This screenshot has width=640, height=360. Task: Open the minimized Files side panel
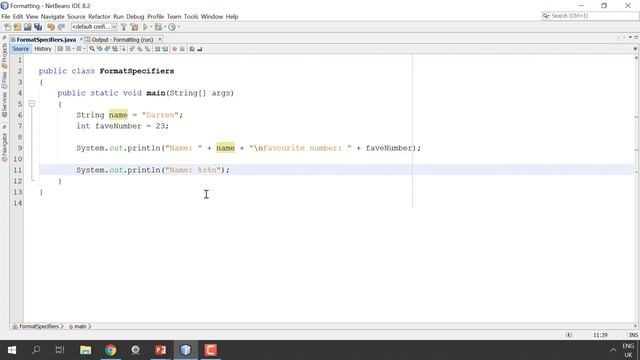coord(4,80)
